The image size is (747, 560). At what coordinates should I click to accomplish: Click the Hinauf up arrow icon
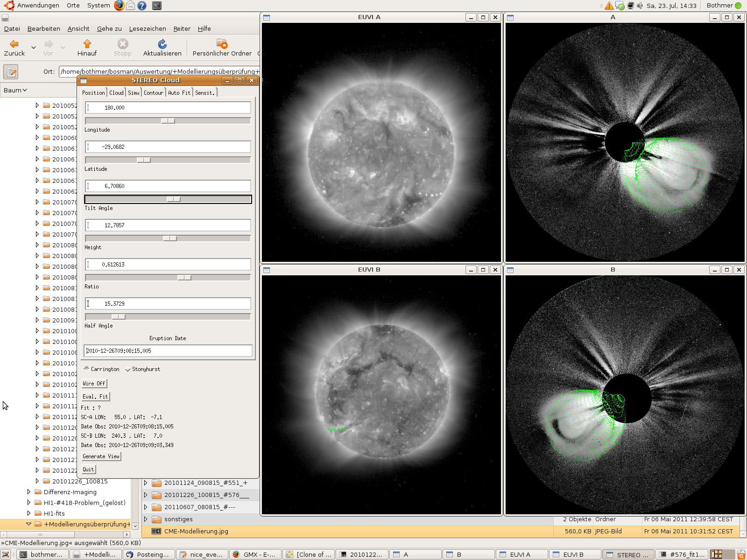(87, 44)
